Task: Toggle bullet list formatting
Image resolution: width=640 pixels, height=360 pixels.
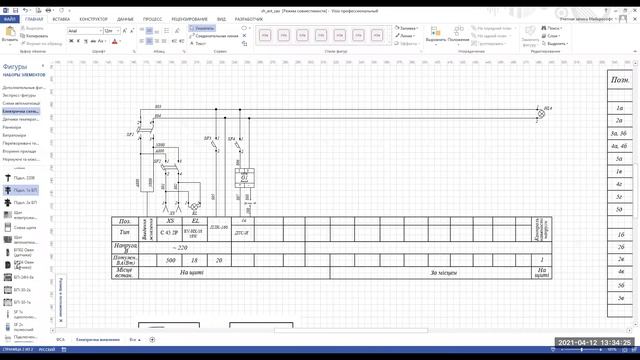Action: click(166, 31)
